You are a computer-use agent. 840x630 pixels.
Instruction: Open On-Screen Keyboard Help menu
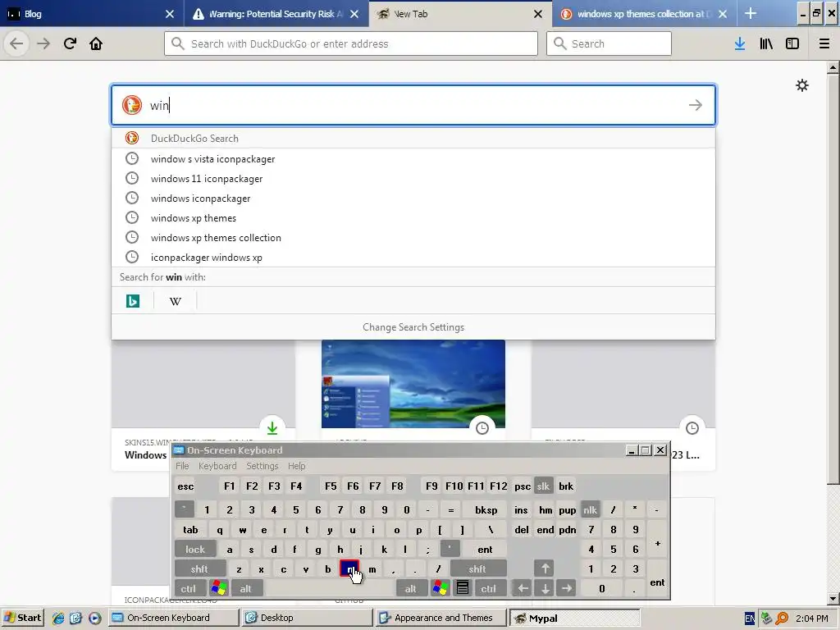[x=296, y=466]
